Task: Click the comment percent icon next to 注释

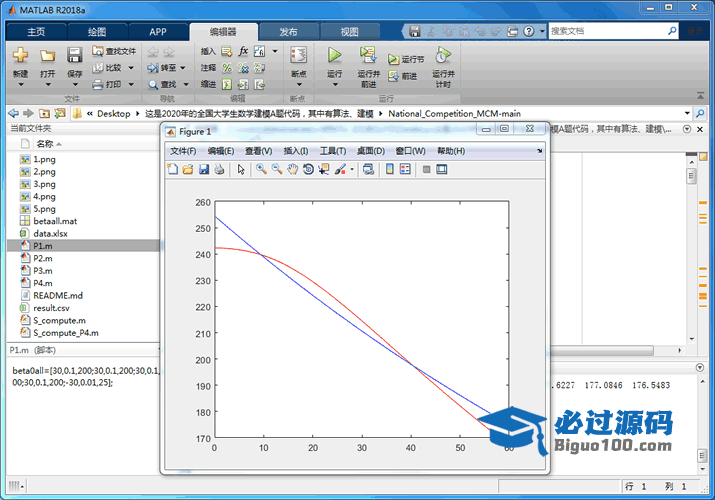Action: 227,68
